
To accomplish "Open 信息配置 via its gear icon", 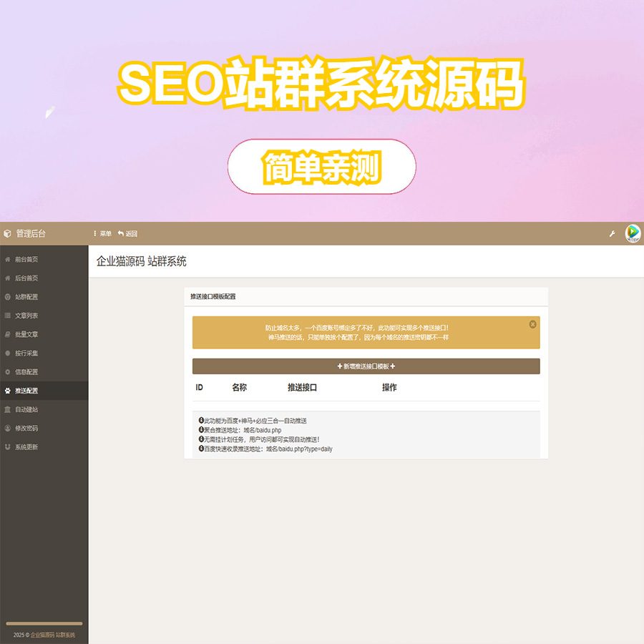I will [x=8, y=371].
